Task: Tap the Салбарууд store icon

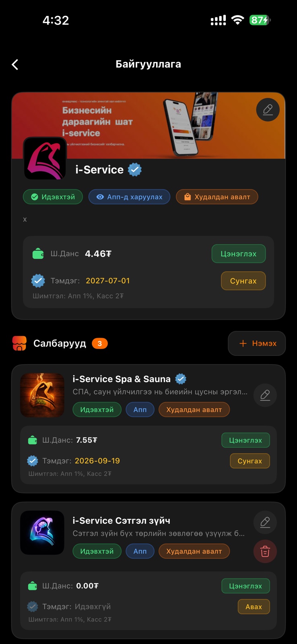Action: click(19, 343)
